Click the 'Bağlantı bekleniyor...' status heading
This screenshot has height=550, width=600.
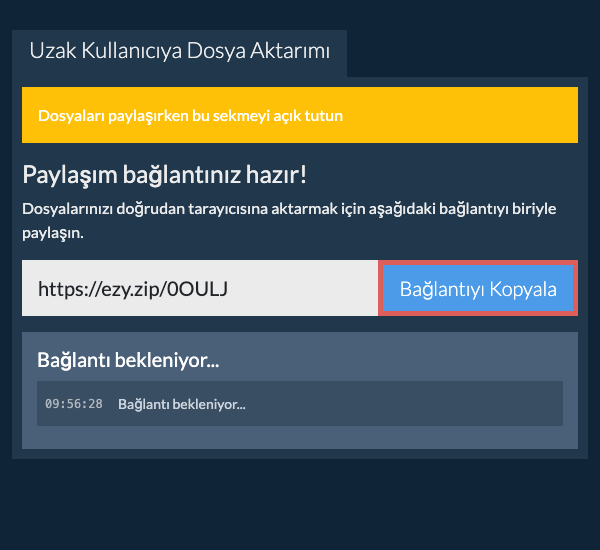pos(128,360)
